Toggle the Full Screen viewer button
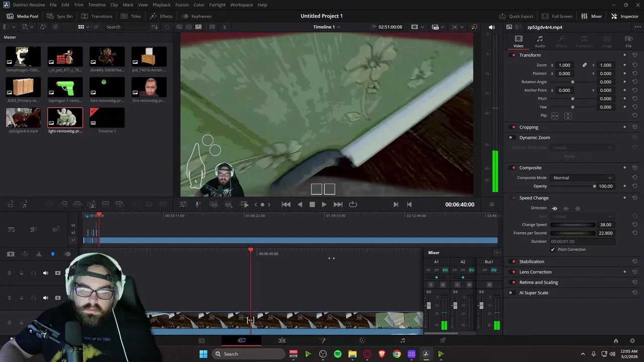Screen dimensions: 644x362 (x=557, y=16)
